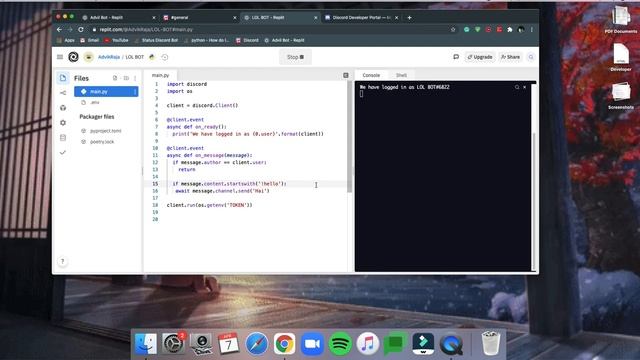Click console text 'We have logged in as LOL BOT#6822'
This screenshot has width=640, height=360.
point(404,87)
